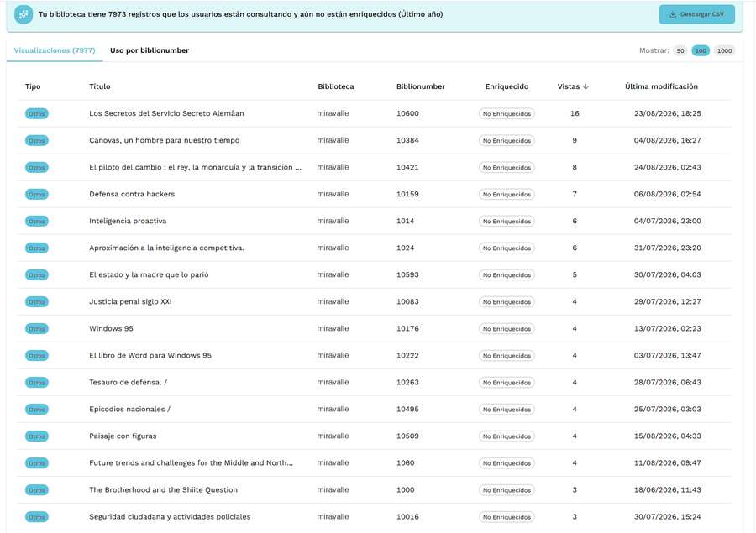Select title El piloto del cambio
The height and width of the screenshot is (533, 756).
(195, 167)
